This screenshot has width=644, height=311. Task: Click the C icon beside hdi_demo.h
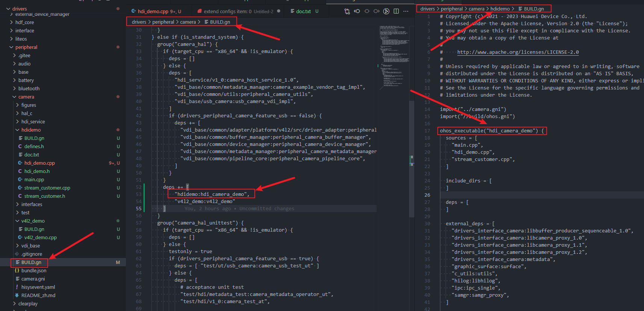[x=20, y=171]
